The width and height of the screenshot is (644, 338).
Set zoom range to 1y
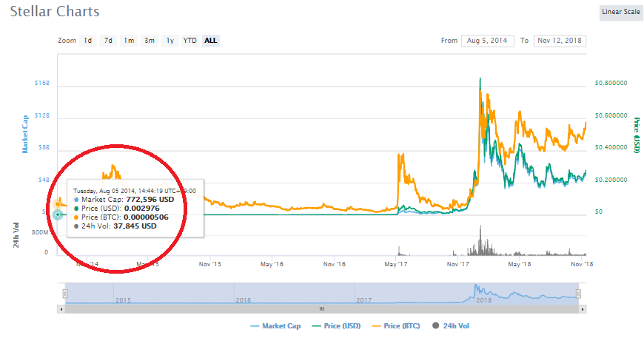pyautogui.click(x=170, y=41)
